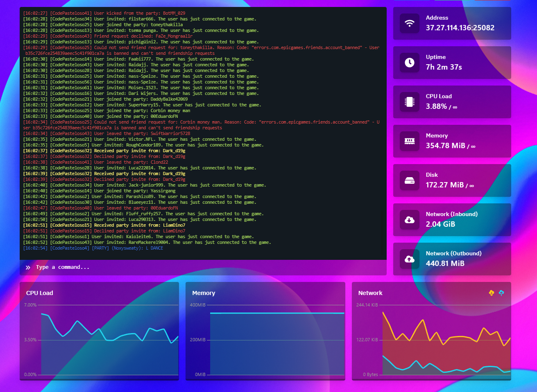This screenshot has width=537, height=392.
Task: Click the log line where toneythakilla joined the party
Action: point(103,25)
